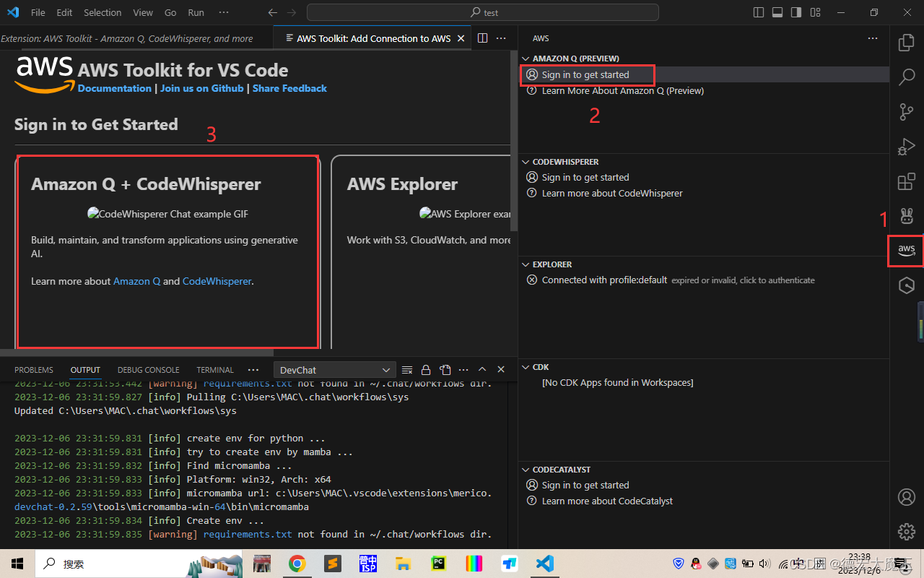The height and width of the screenshot is (578, 924).
Task: Open the Extensions view
Action: coord(906,181)
